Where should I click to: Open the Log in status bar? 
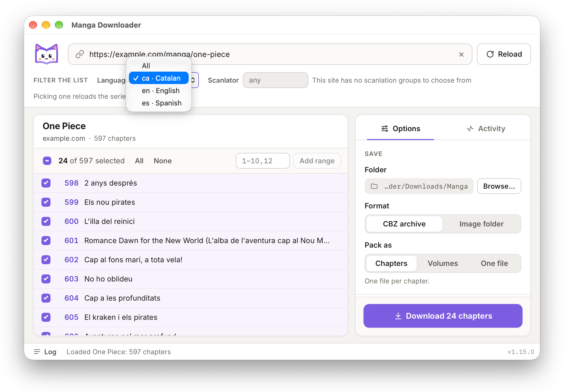coord(45,352)
